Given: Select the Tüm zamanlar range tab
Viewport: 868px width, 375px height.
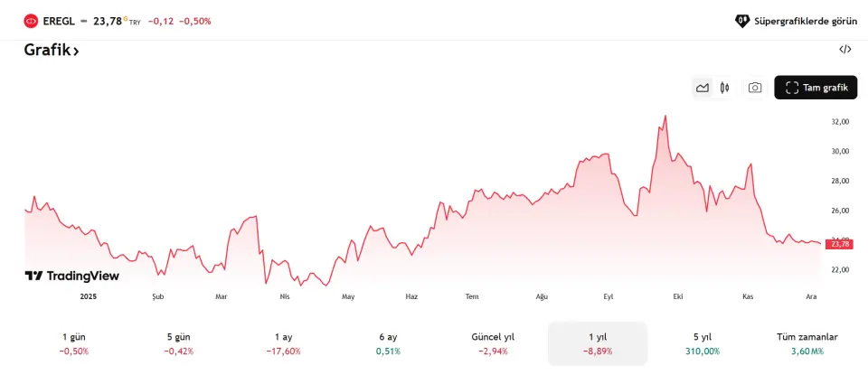Looking at the screenshot, I should pyautogui.click(x=807, y=343).
